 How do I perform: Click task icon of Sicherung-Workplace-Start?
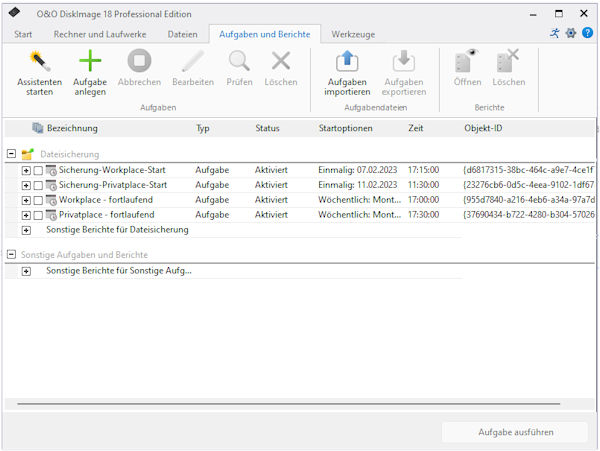point(51,170)
